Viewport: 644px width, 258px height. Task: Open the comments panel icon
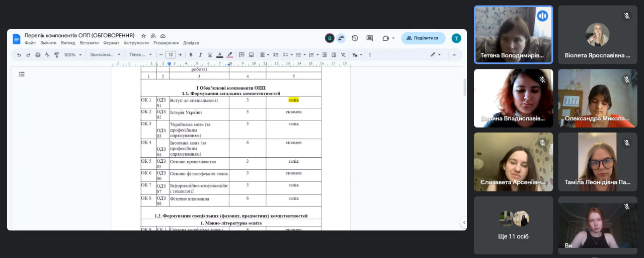370,38
